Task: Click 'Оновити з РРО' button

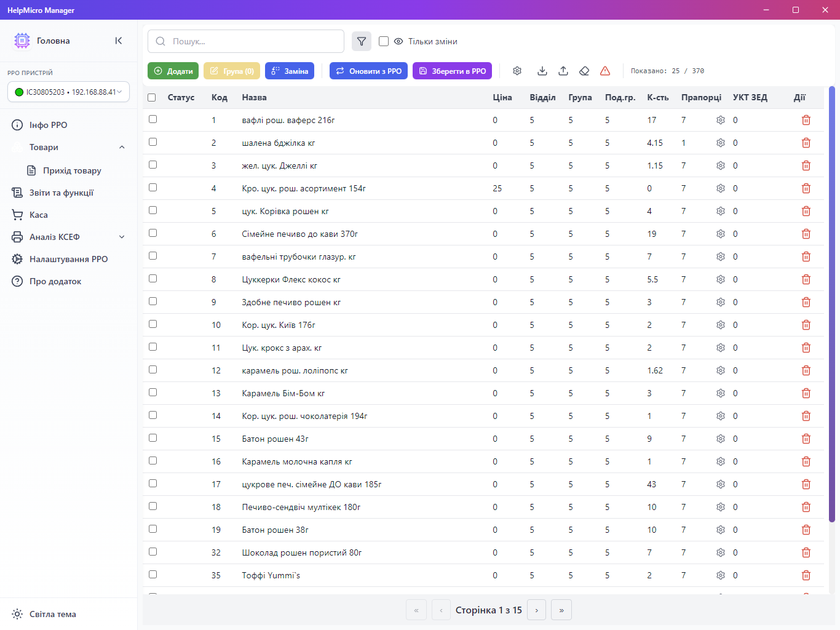Action: tap(368, 71)
